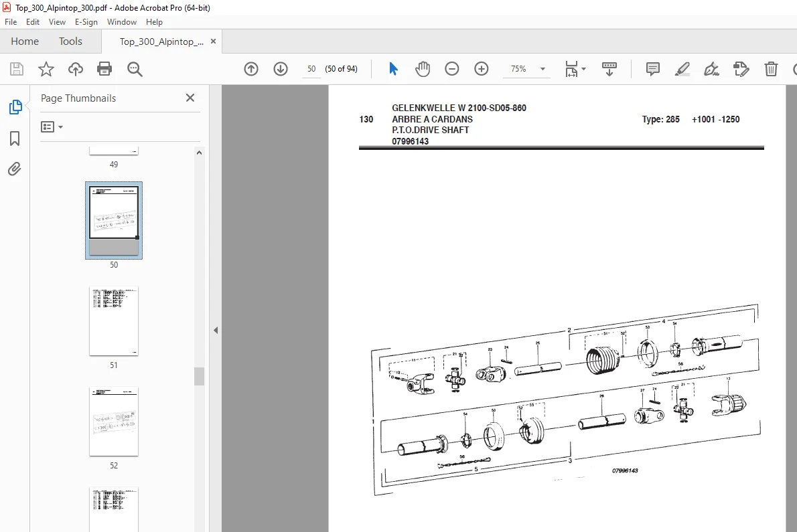
Task: Open the Edit menu
Action: click(x=33, y=22)
